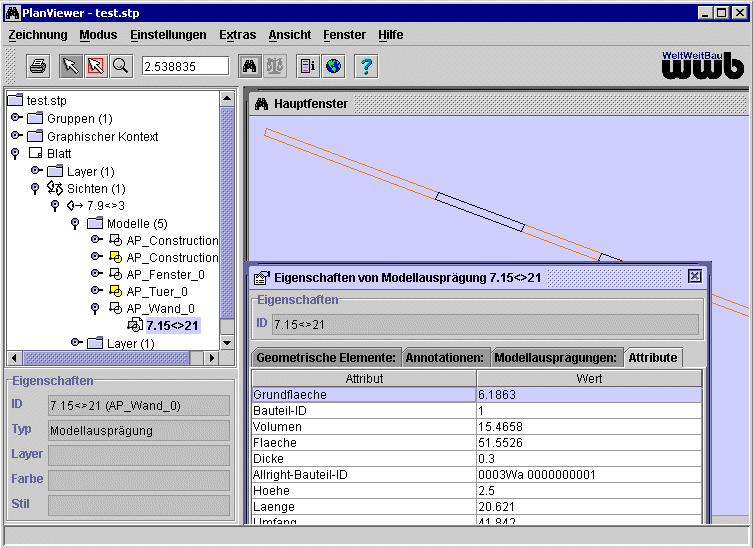Expand the Layer (1) node under Blatt
Image resolution: width=753 pixels, height=548 pixels.
click(37, 170)
